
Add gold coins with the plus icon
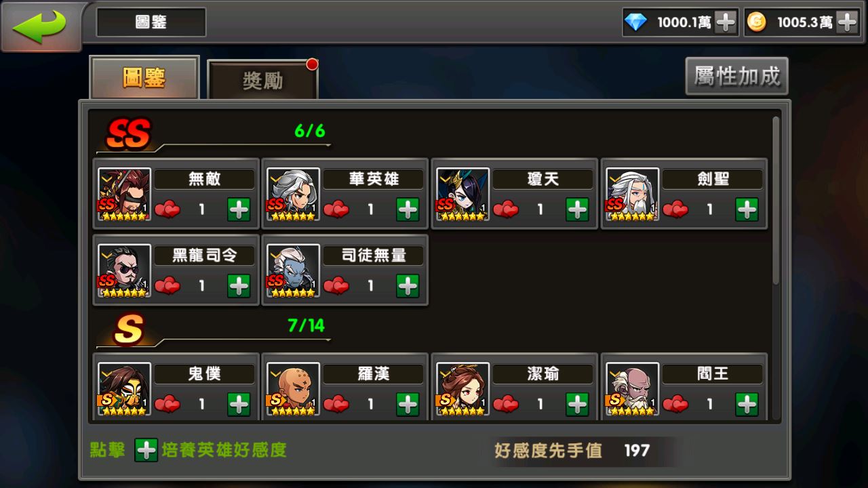[x=847, y=22]
